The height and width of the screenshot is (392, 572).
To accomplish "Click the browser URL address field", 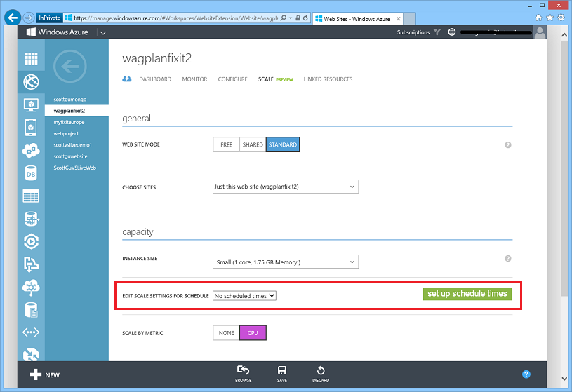I will tap(175, 18).
